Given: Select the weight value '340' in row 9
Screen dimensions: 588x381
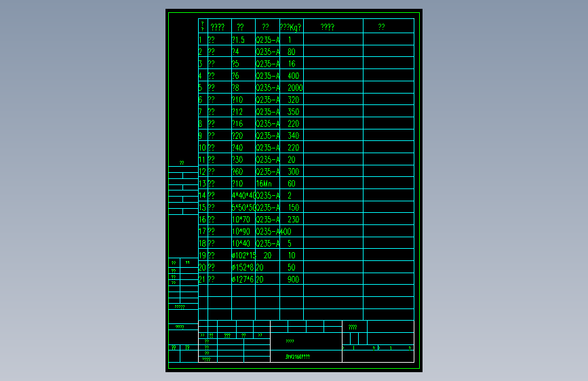Looking at the screenshot, I should point(293,136).
